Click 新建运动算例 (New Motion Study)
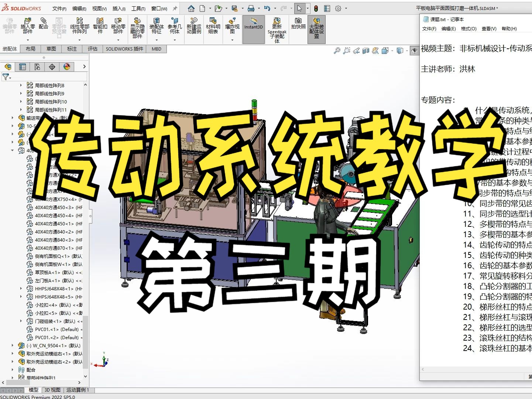Screen dimensions: 532x399 click(194, 26)
